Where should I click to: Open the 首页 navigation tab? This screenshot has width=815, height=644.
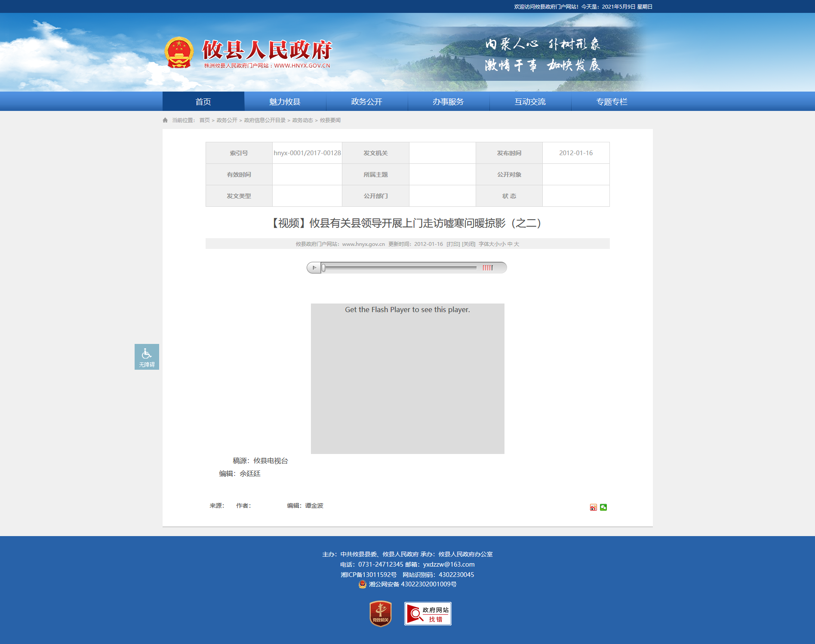coord(203,101)
